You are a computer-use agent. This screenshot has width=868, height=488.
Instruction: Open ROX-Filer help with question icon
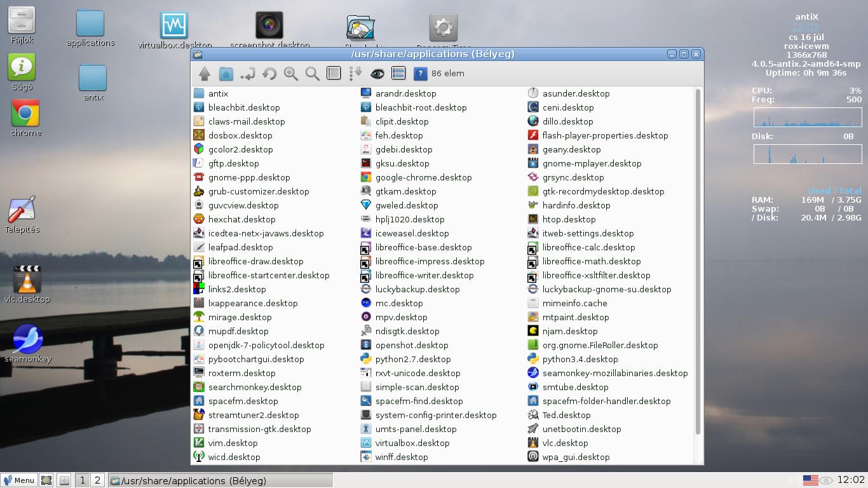coord(420,74)
